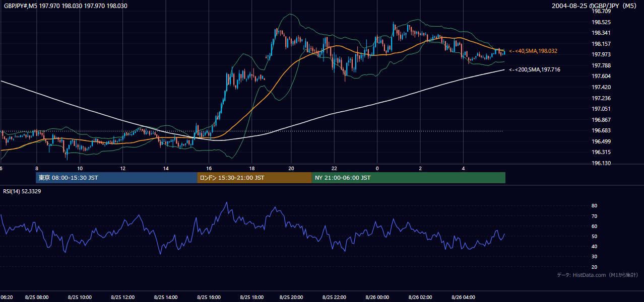Click price axis value 196.499
Screen dimensions: 644x302
point(601,141)
